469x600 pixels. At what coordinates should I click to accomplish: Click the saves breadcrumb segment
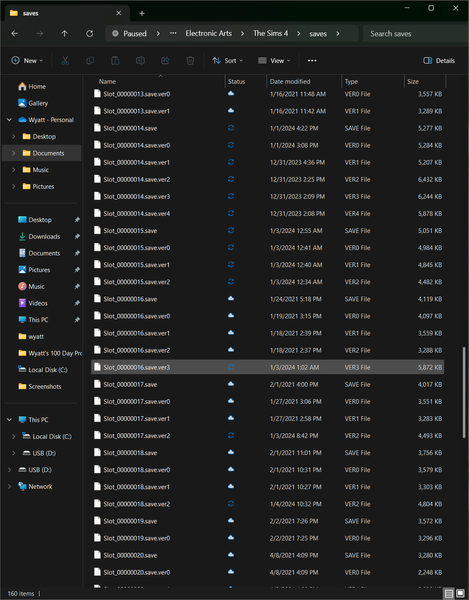click(x=318, y=34)
